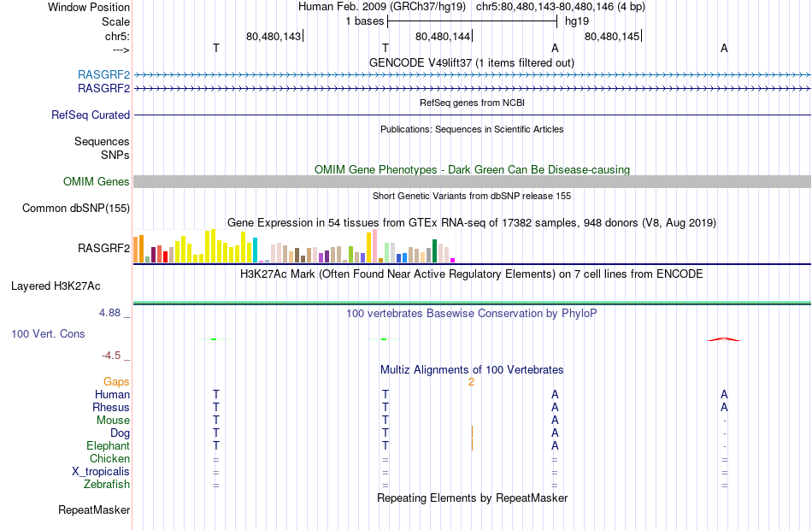Select the Chicken alignment row label
812x530 pixels.
109,459
